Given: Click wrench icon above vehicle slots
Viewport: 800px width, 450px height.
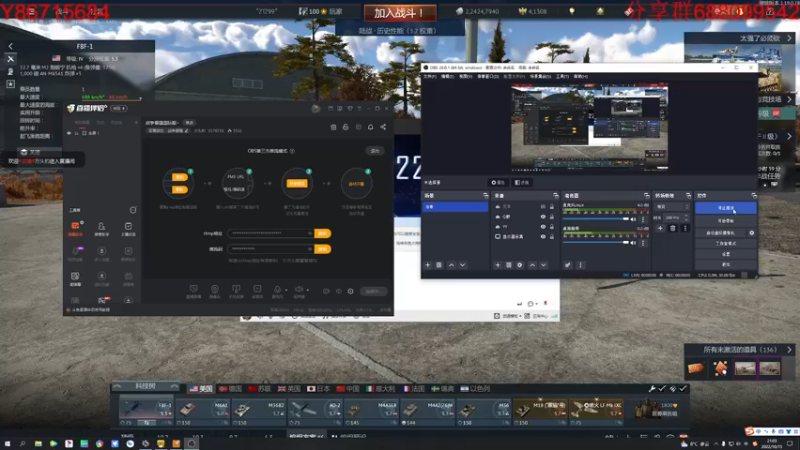Looking at the screenshot, I should [652, 389].
